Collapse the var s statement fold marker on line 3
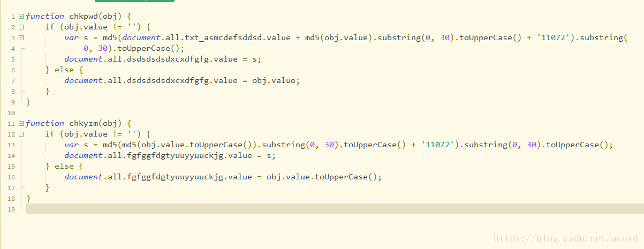 (x=21, y=38)
